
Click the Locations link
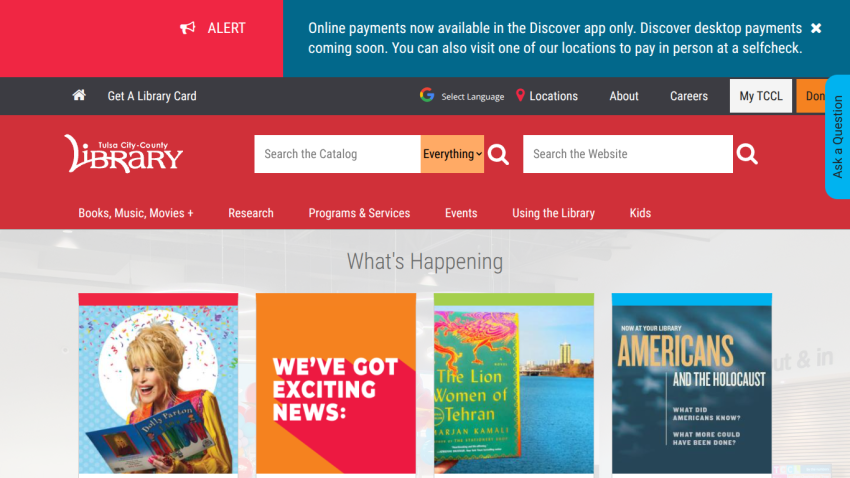553,96
